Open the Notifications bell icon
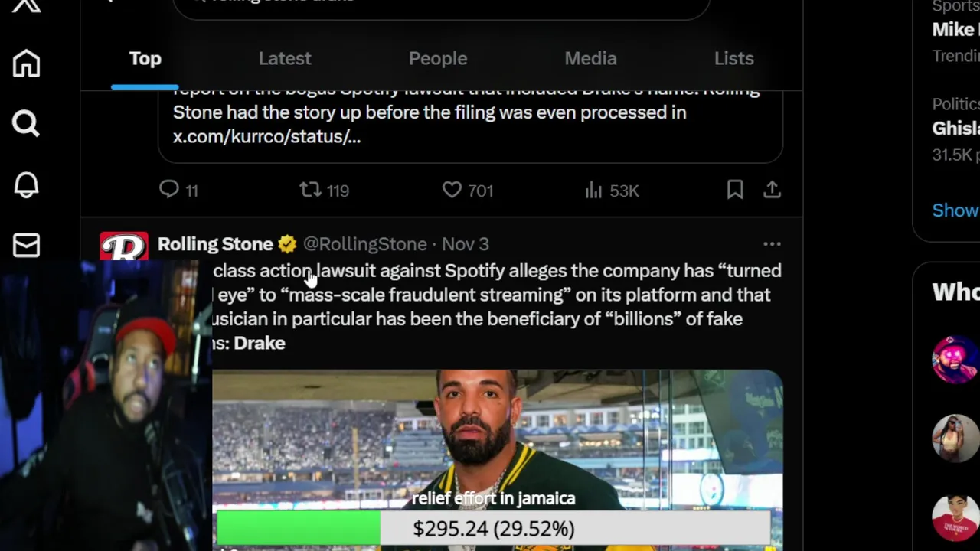 tap(26, 184)
